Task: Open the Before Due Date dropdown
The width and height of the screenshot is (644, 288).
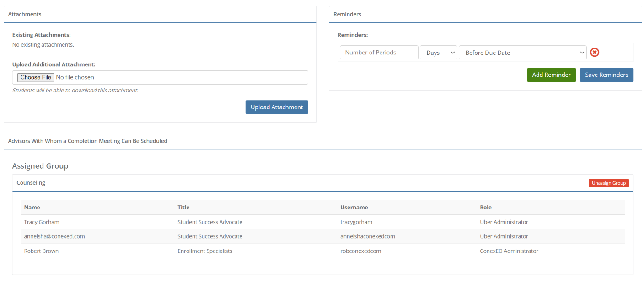Action: tap(523, 53)
